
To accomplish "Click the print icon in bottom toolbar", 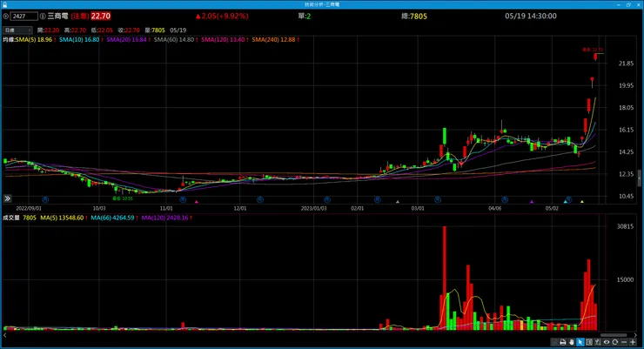I will coord(563,342).
